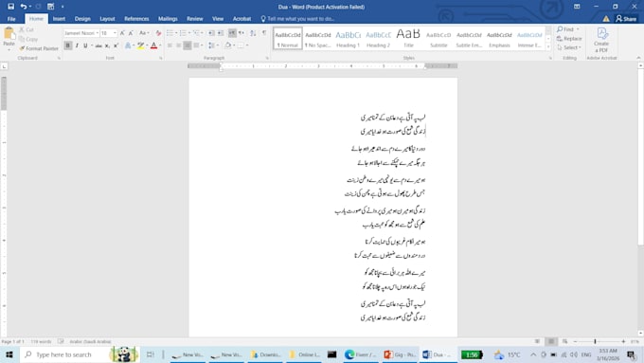Click the spelling proofing icon in status bar
The height and width of the screenshot is (363, 644).
[x=61, y=341]
